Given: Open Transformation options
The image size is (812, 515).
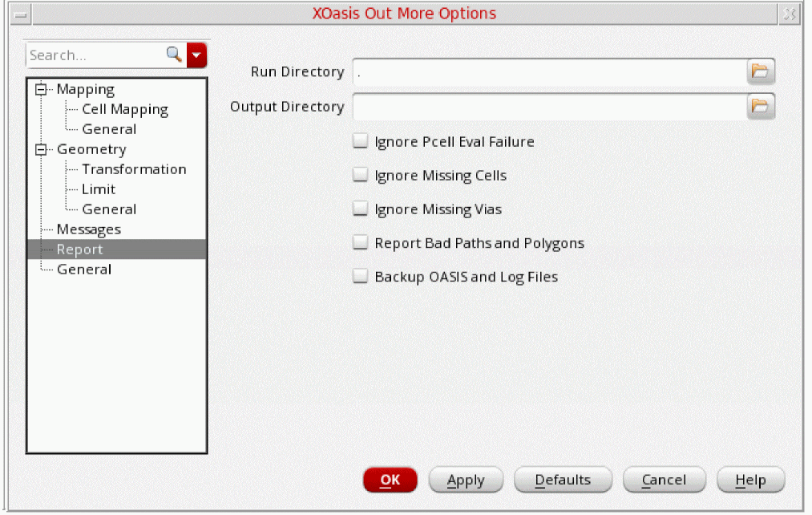Looking at the screenshot, I should pyautogui.click(x=134, y=169).
